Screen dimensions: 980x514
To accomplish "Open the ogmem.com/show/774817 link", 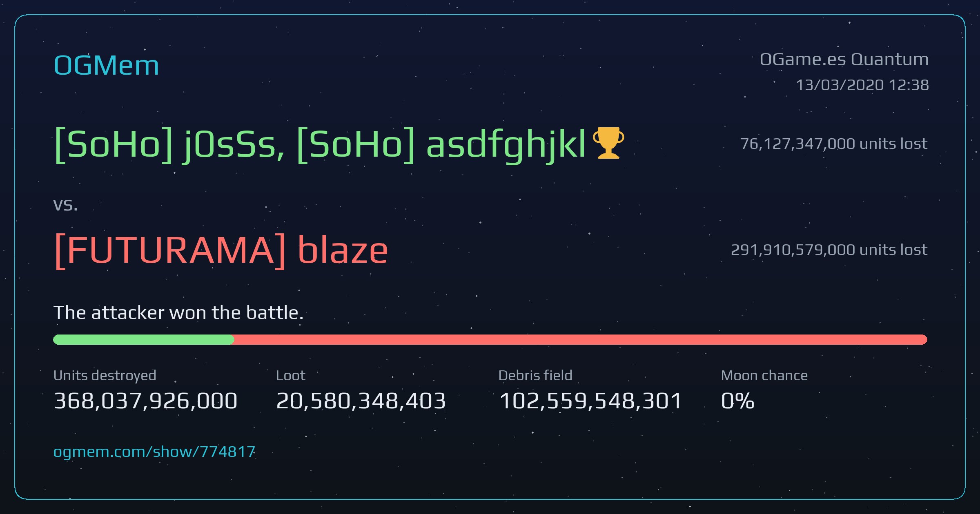I will (154, 452).
